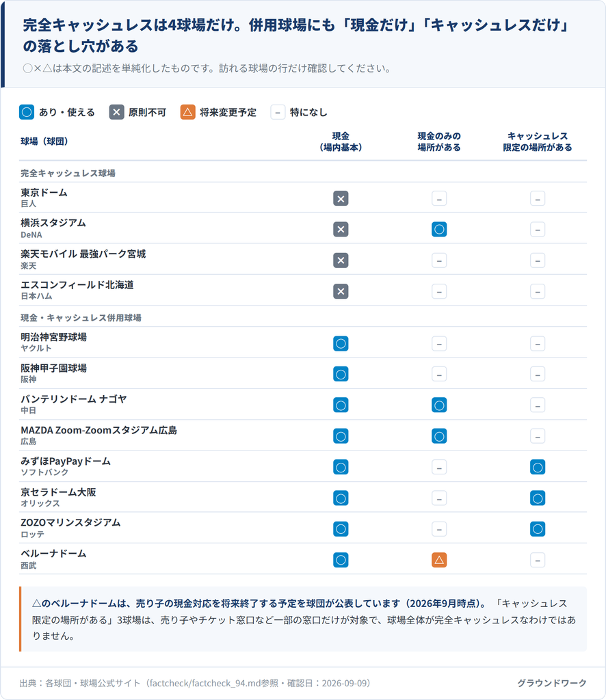The image size is (606, 700).
Task: Click the 出典 source line in footer
Action: tap(195, 684)
